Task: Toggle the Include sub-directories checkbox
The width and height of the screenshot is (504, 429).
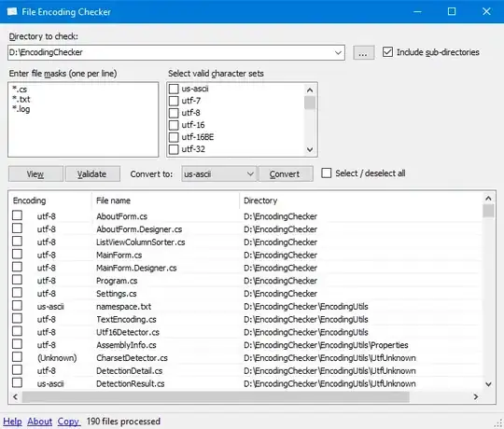Action: click(387, 52)
